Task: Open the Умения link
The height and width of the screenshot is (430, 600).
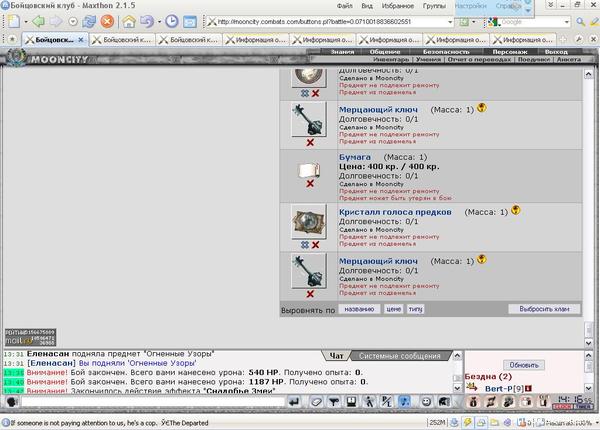Action: [429, 60]
